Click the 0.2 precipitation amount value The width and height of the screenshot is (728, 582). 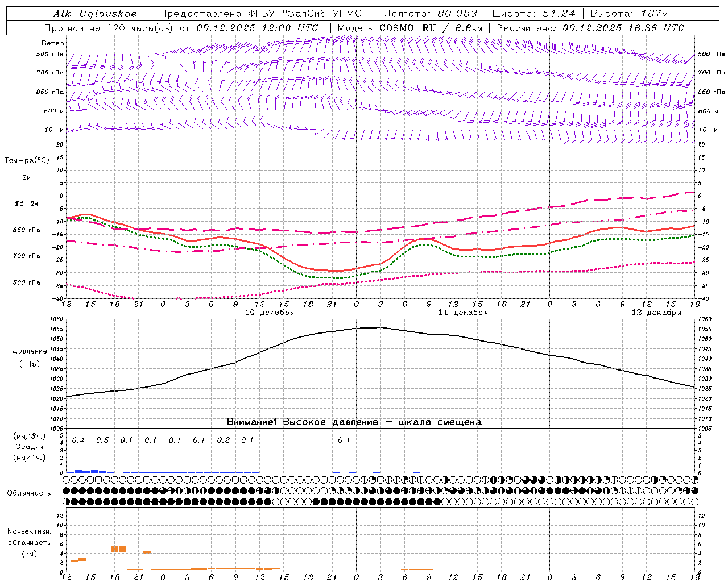[x=224, y=440]
